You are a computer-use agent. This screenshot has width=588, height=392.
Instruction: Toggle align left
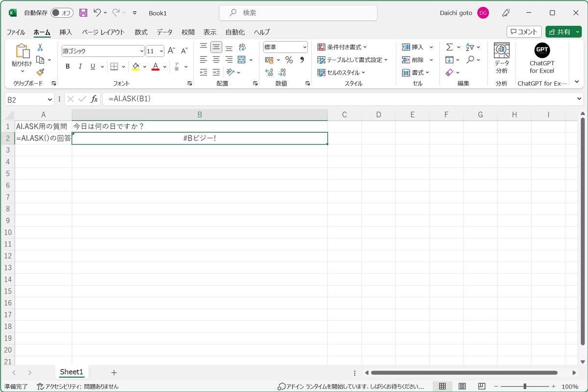[x=203, y=60]
